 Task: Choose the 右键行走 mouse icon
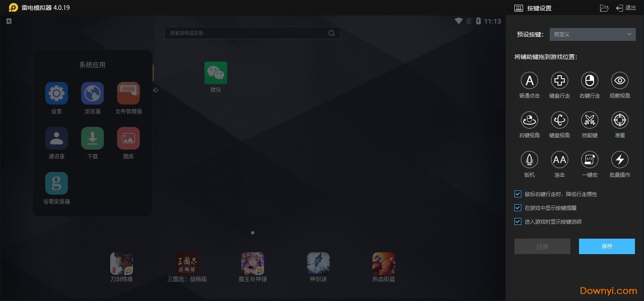[x=589, y=80]
